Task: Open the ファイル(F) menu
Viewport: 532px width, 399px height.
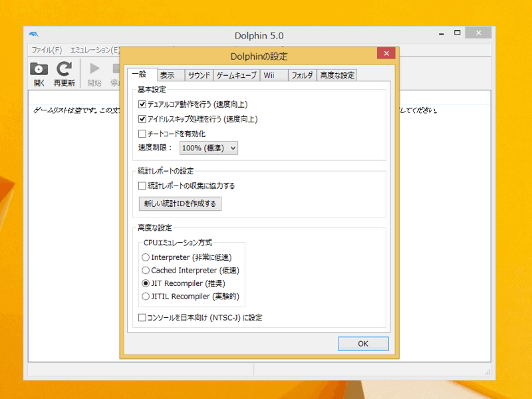Action: tap(47, 50)
